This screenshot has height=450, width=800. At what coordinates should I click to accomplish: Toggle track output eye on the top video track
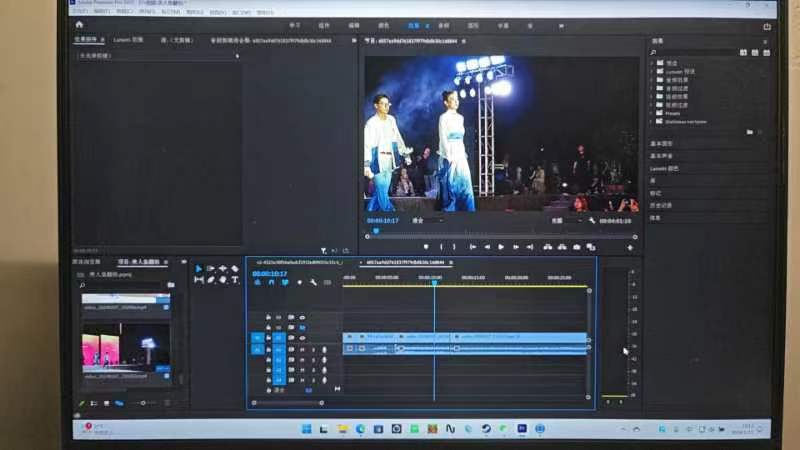[x=302, y=317]
